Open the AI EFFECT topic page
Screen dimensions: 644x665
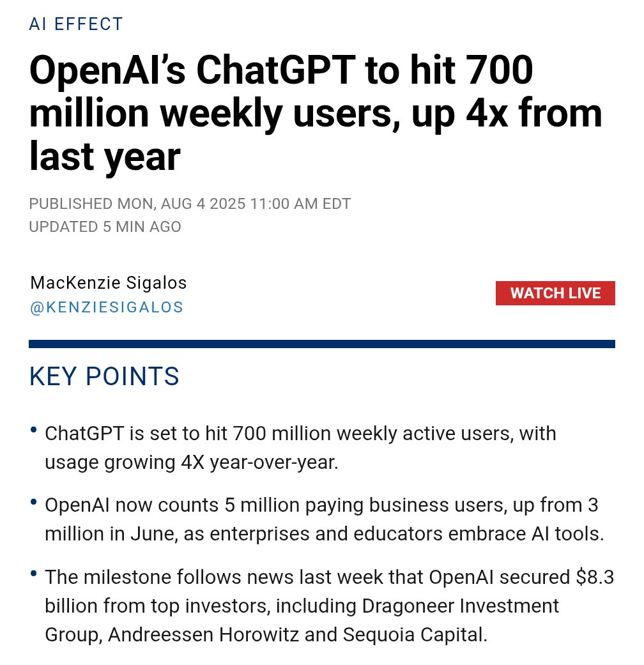76,24
